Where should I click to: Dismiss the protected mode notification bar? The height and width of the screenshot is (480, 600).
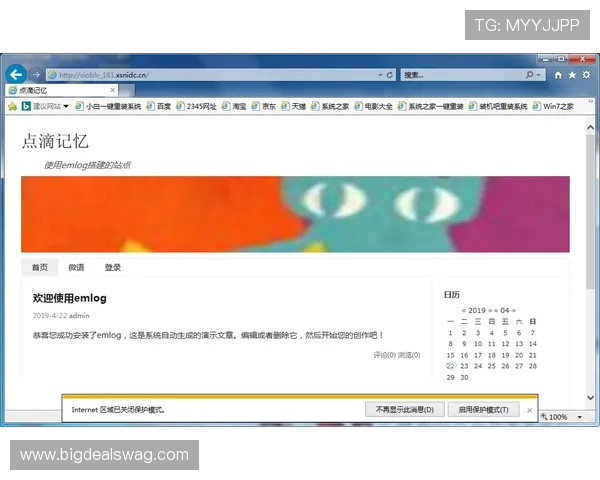530,410
